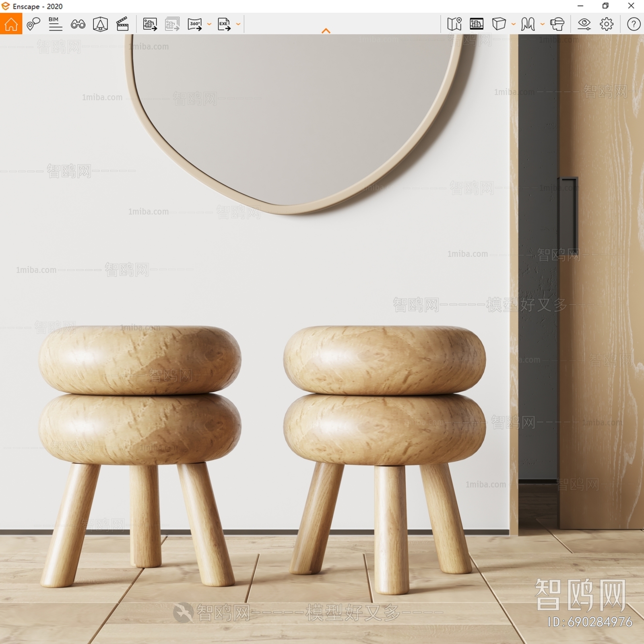Expand the wings icon dropdown arrow
The height and width of the screenshot is (644, 644).
(542, 24)
